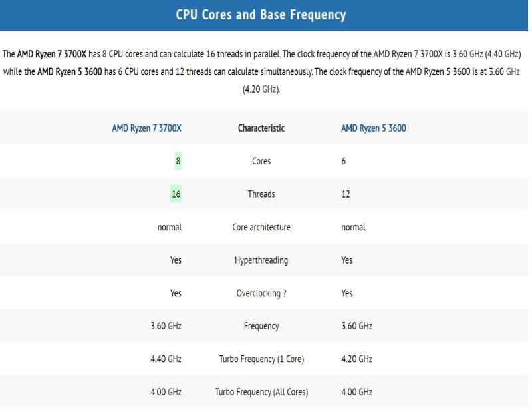Click '(4.20 GHz).' ending the paragraph
Screen dimensions: 532x416
[x=261, y=89]
